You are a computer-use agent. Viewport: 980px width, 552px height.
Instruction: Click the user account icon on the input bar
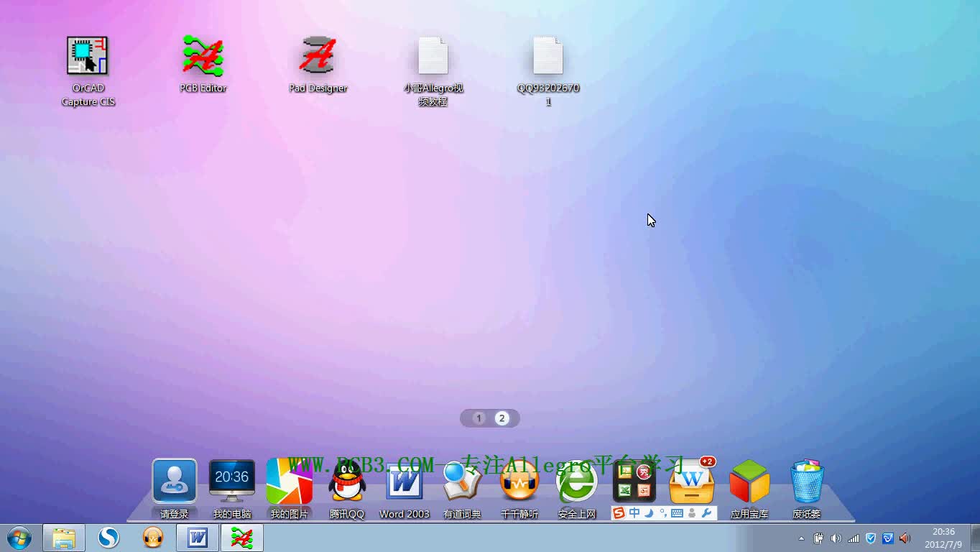tap(692, 513)
